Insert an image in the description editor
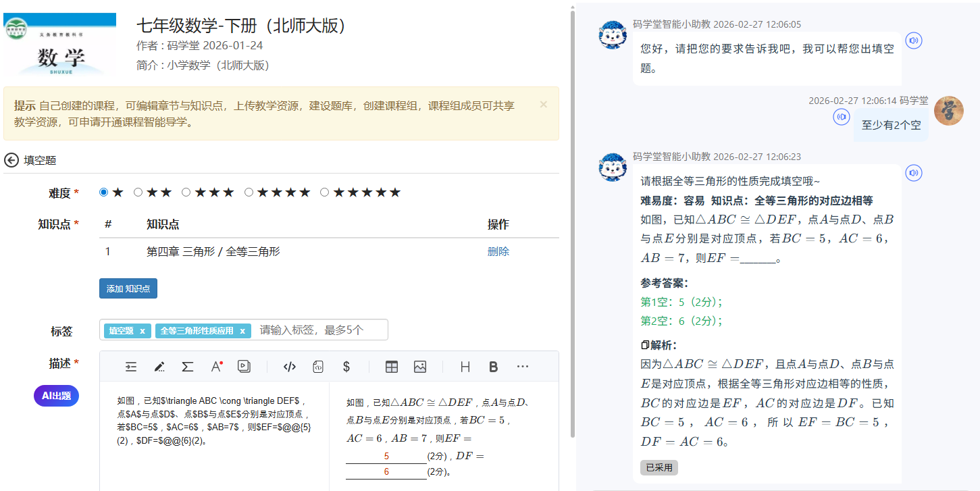The height and width of the screenshot is (491, 980). [420, 367]
